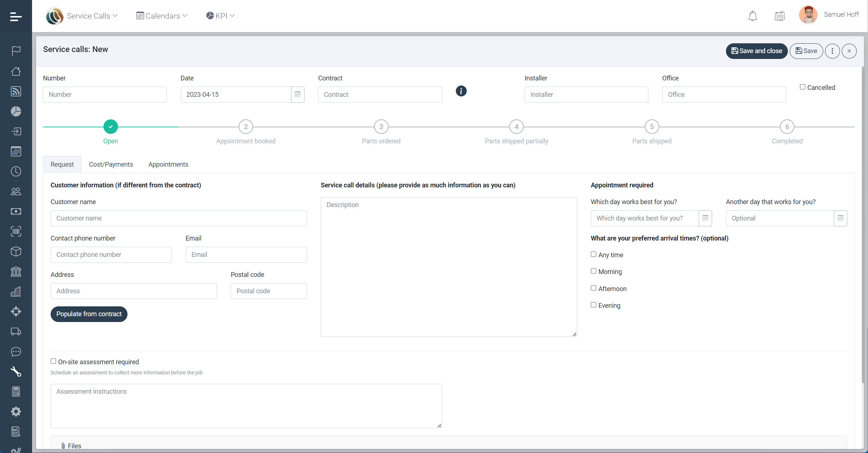This screenshot has height=453, width=868.
Task: Click the Postal code field
Action: point(269,291)
